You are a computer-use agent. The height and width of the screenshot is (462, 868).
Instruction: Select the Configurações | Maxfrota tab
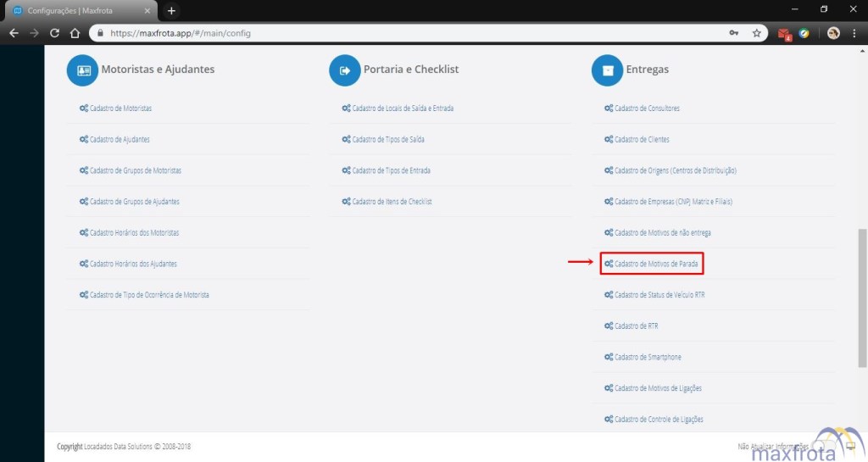(81, 11)
